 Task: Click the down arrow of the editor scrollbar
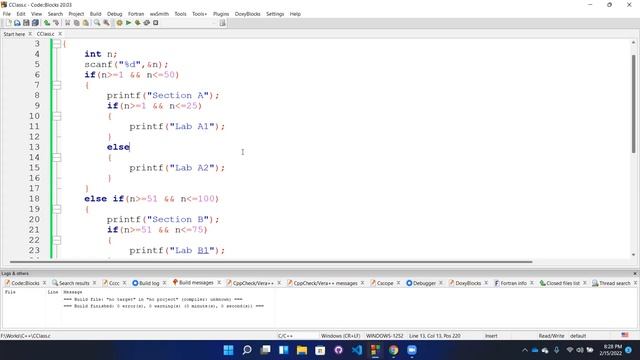[x=633, y=255]
